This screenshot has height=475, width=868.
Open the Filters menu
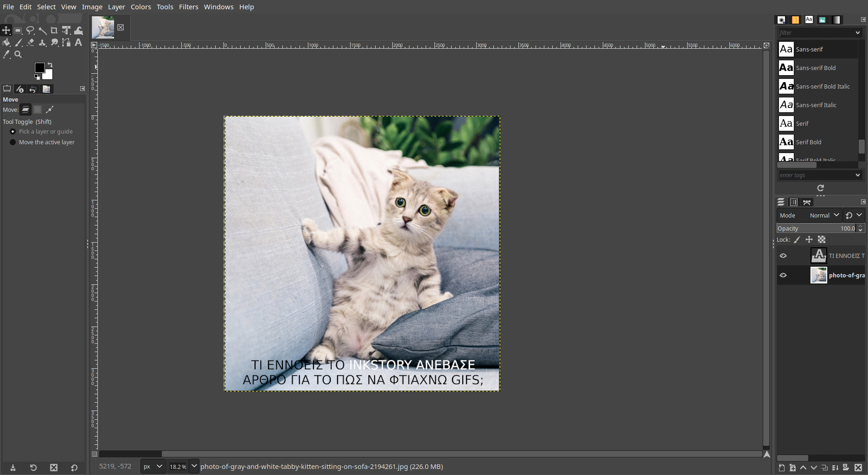point(188,7)
